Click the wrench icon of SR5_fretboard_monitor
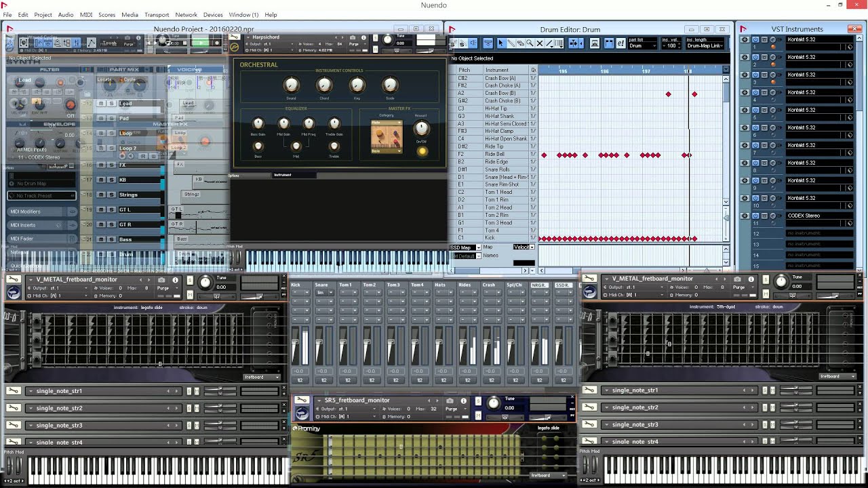Screen dimensions: 868x488 point(302,401)
